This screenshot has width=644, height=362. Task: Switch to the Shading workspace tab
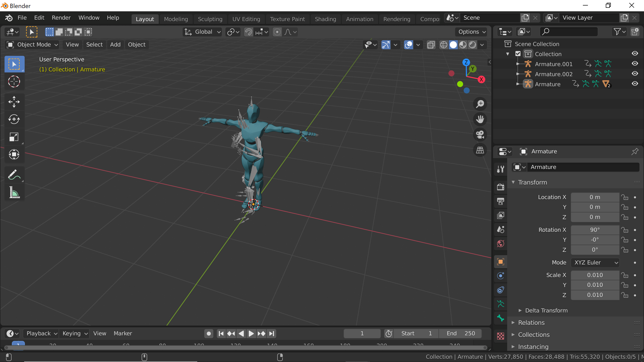325,19
